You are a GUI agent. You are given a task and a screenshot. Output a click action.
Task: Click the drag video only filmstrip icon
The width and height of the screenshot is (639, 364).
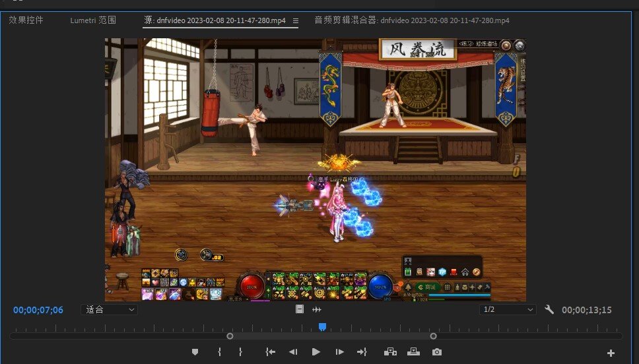pyautogui.click(x=300, y=309)
